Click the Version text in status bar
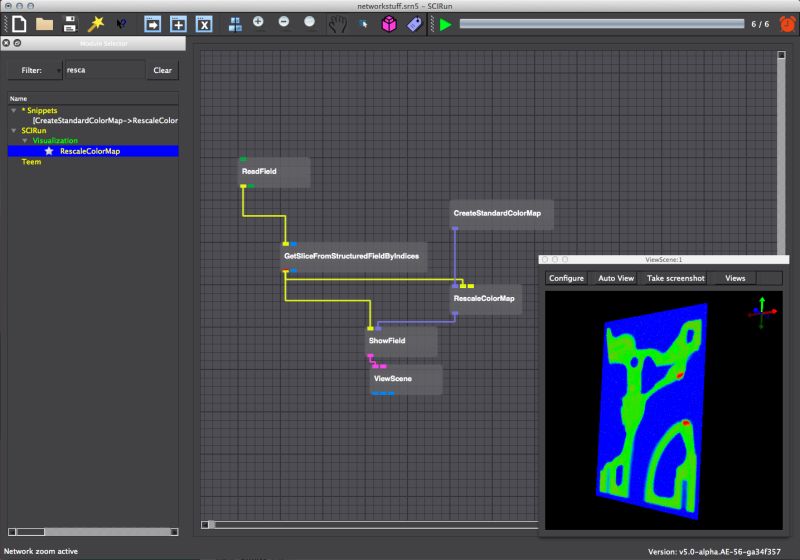 (x=714, y=551)
